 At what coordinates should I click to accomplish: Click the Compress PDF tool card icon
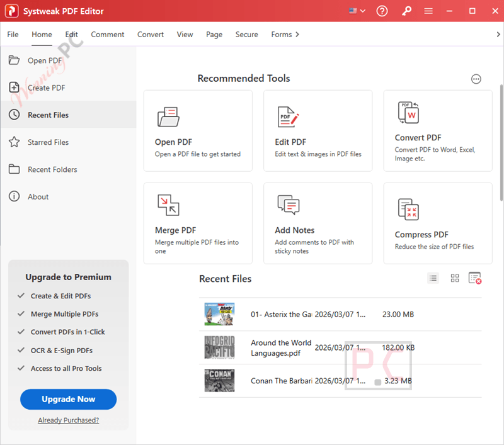408,210
